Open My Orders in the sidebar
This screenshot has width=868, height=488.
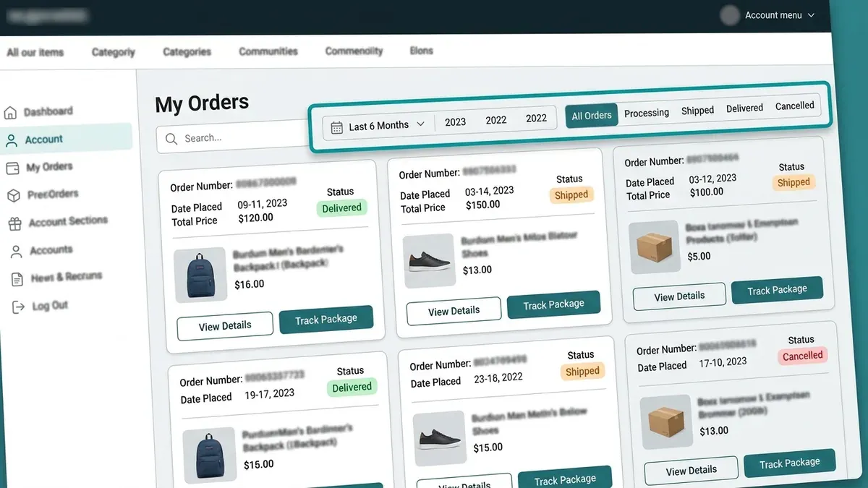click(x=49, y=167)
